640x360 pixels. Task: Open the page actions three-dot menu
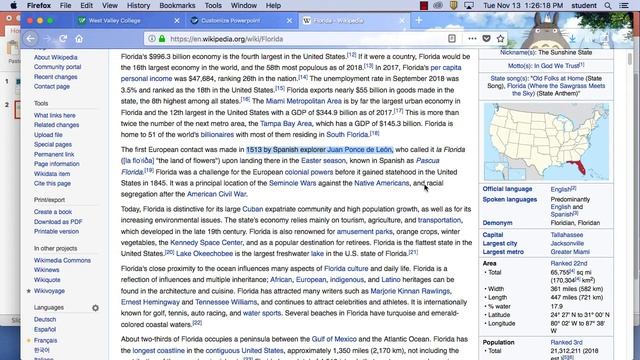[x=472, y=38]
